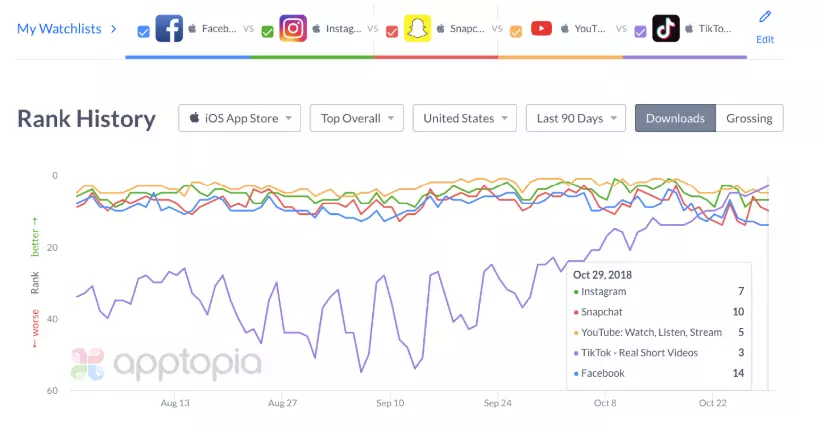Open the iOS App Store dropdown
Viewport: 821px width, 432px height.
tap(240, 118)
